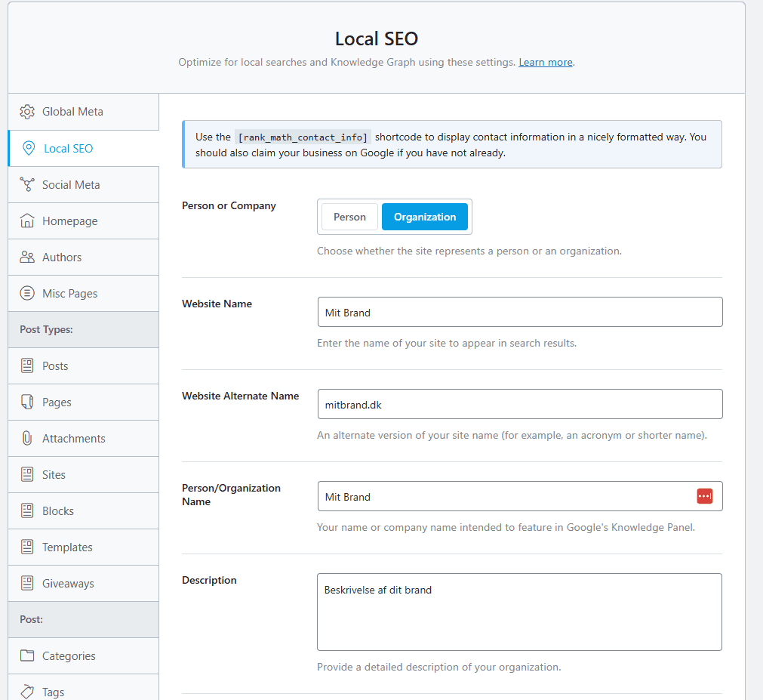Select the Person option
Viewport: 763px width, 700px height.
349,217
